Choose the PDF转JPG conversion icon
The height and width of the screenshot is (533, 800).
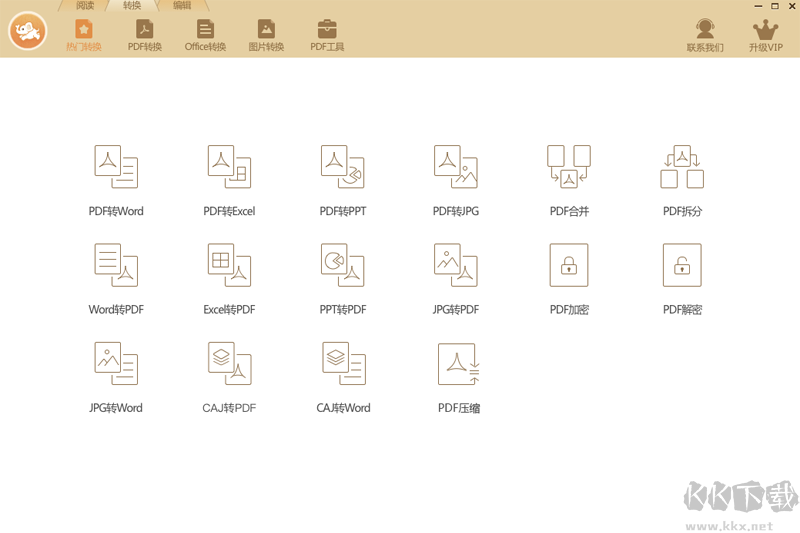[455, 167]
